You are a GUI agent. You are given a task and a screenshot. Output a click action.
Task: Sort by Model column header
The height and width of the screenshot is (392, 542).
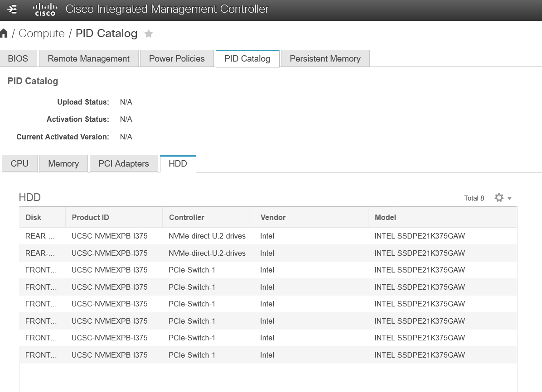pyautogui.click(x=385, y=217)
